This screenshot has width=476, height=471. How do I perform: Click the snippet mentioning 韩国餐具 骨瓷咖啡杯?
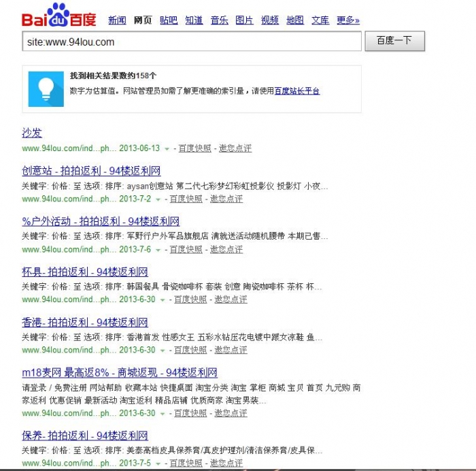point(172,287)
